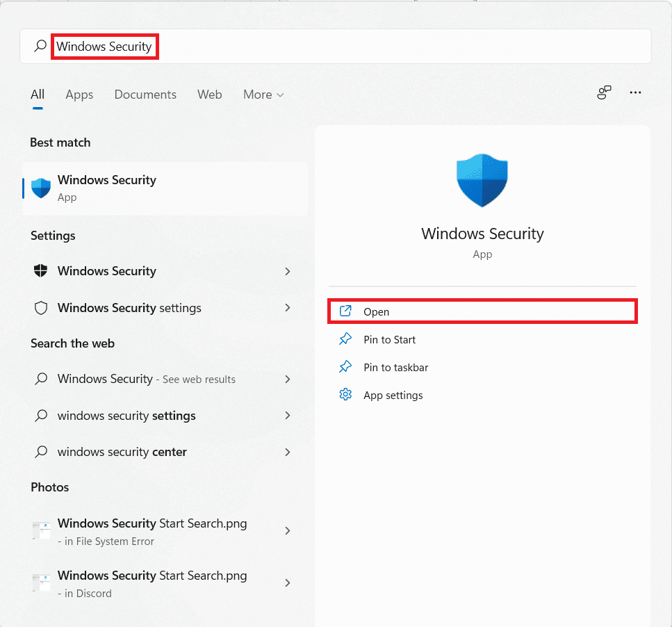Screen dimensions: 672x627
Task: Click the account profile icon at top right
Action: pyautogui.click(x=603, y=92)
